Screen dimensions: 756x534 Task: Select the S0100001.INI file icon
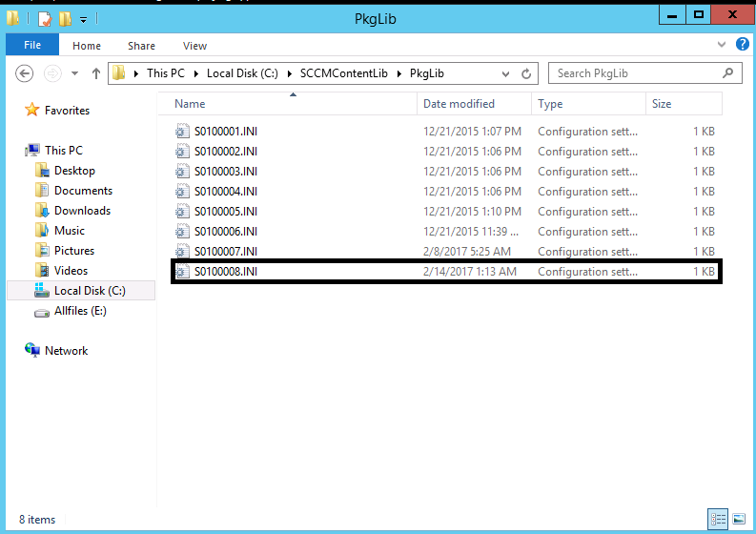[x=183, y=132]
